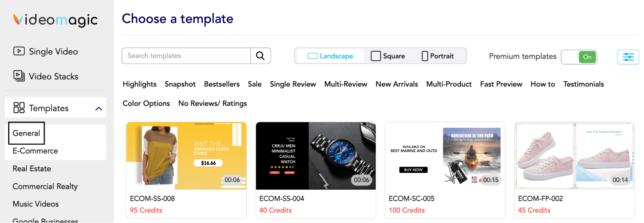Open the ECOM-SS-004 watch template thumbnail
644x223 pixels.
[x=316, y=156]
